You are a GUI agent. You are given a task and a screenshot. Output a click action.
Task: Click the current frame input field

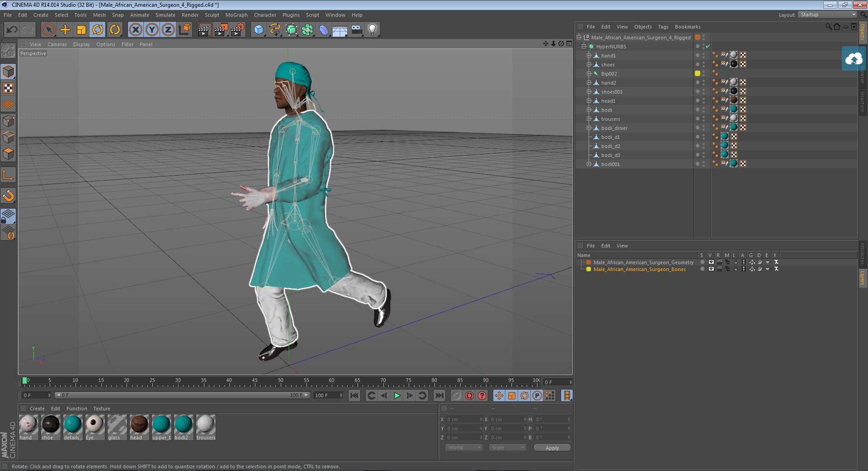tap(558, 382)
